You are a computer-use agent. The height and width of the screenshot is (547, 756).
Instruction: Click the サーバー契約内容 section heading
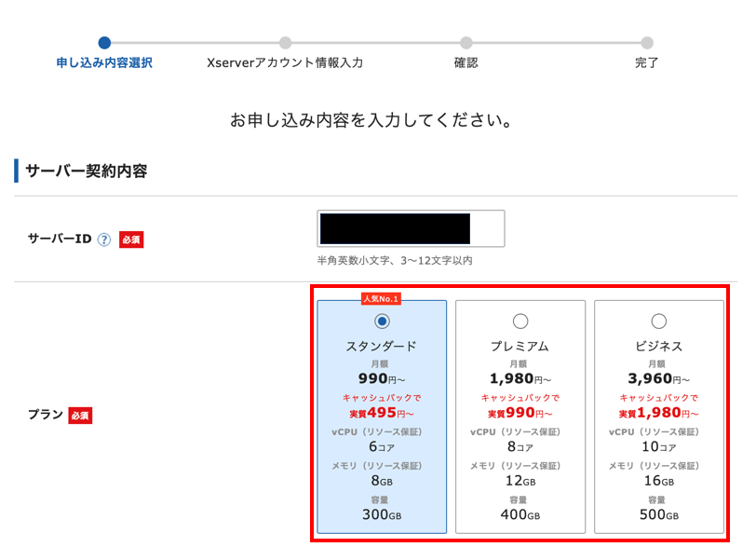87,171
